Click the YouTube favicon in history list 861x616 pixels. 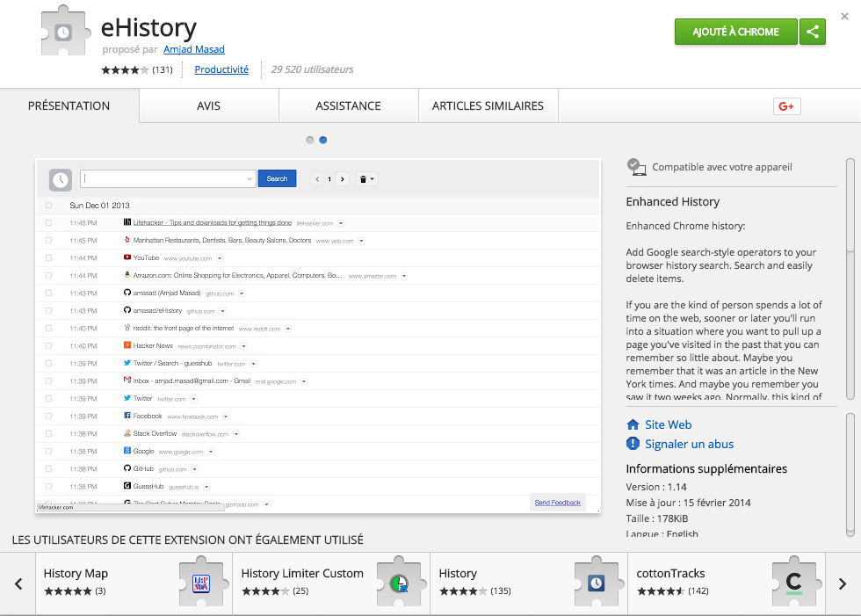coord(127,257)
